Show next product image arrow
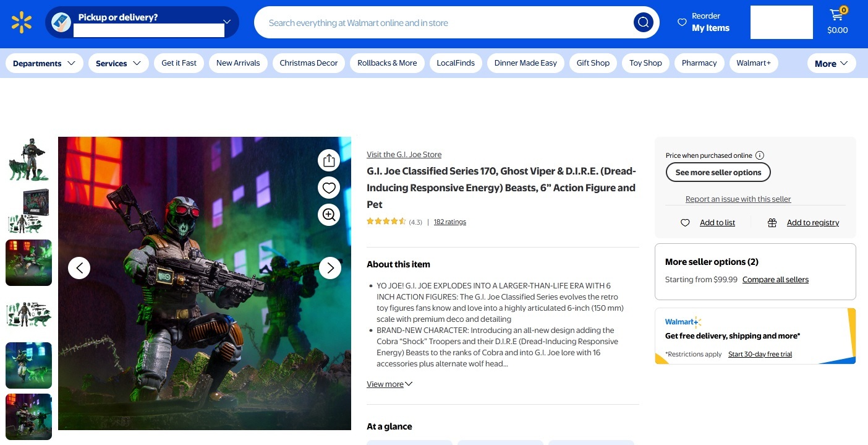Viewport: 868px width, 445px height. tap(330, 268)
